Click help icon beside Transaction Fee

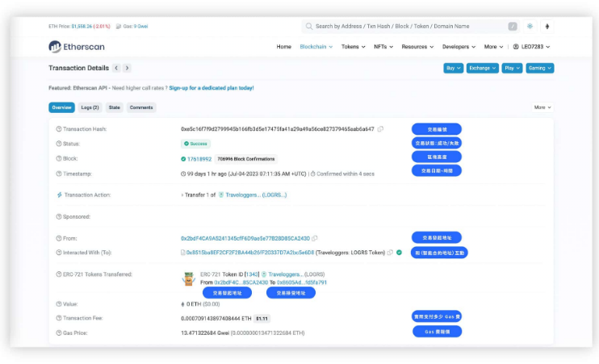[x=59, y=318]
